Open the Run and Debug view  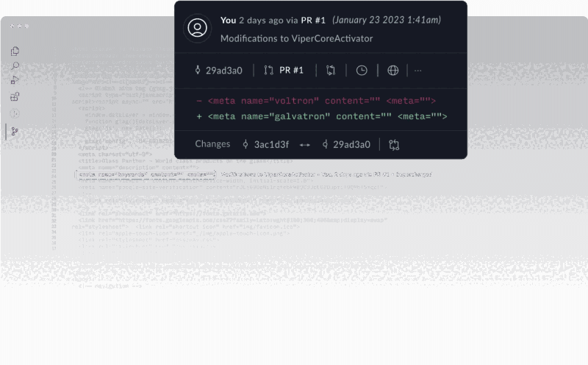pyautogui.click(x=15, y=80)
